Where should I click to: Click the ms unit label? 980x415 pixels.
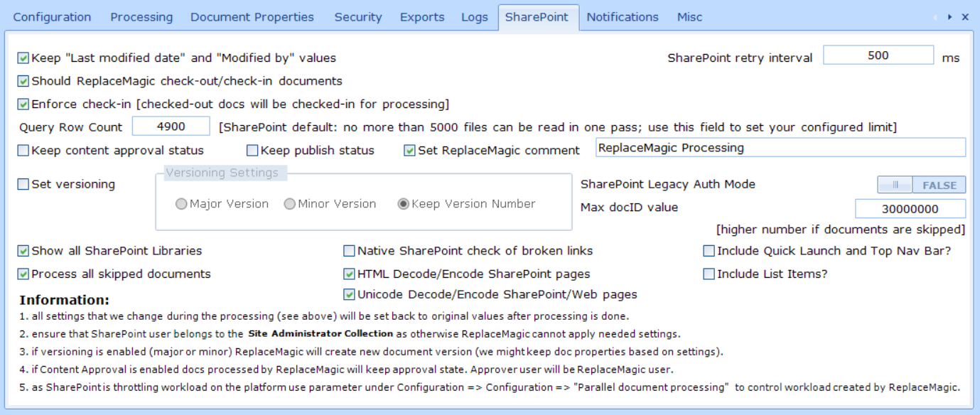pos(951,58)
